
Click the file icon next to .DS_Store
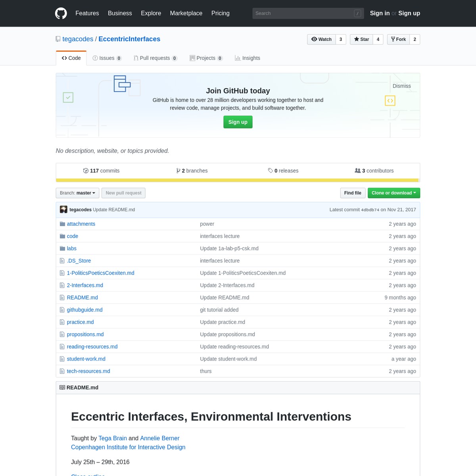[x=62, y=261]
